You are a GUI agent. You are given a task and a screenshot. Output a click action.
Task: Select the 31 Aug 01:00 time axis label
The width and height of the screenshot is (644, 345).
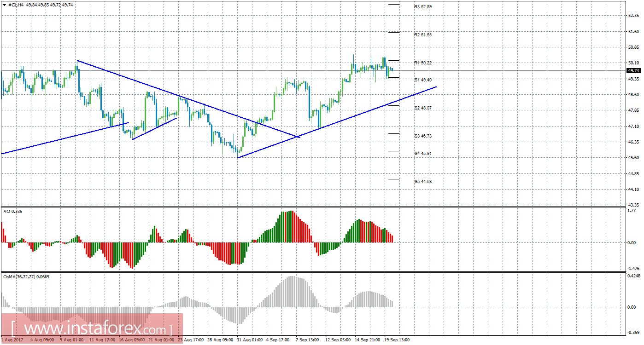tap(250, 339)
